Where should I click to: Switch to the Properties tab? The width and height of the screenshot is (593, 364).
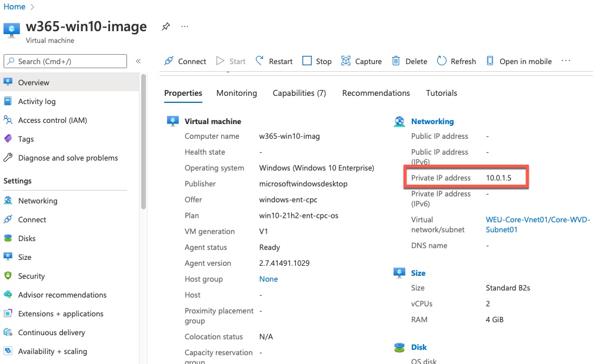pyautogui.click(x=183, y=93)
